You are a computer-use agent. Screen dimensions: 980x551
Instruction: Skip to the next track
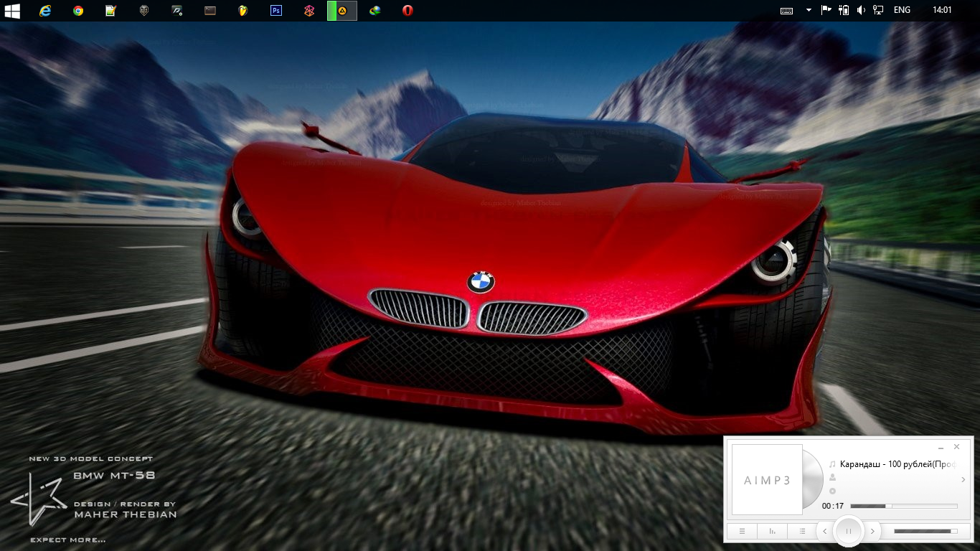872,532
